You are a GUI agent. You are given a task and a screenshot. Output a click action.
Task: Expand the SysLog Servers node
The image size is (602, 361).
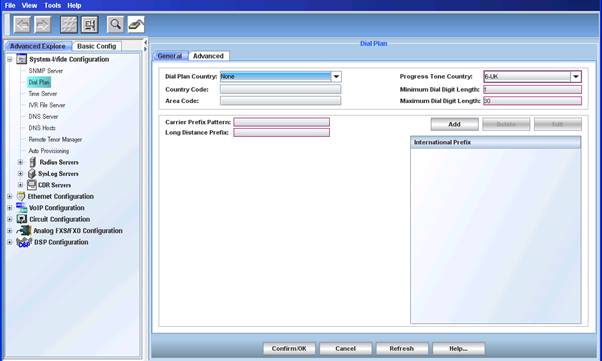point(21,174)
